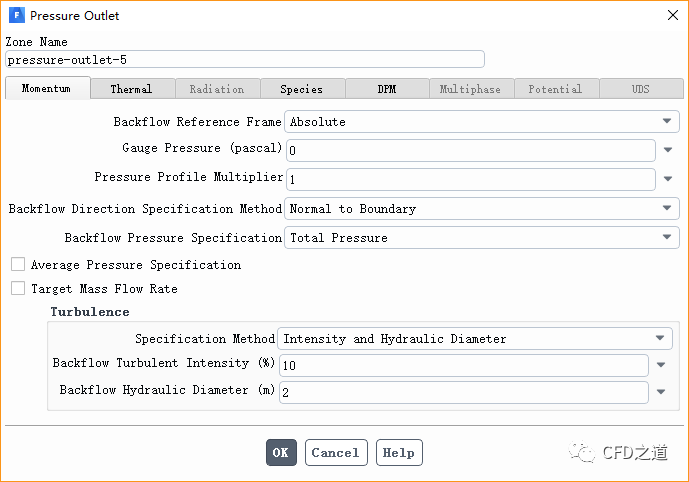Open Gauge Pressure options arrow
The image size is (689, 482).
668,151
